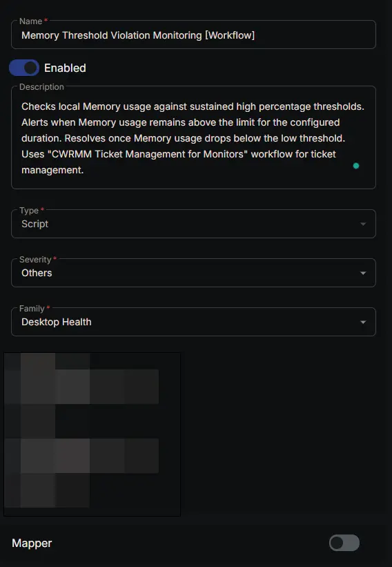Click Desktop Health in the Family field
This screenshot has width=392, height=567.
click(x=57, y=322)
